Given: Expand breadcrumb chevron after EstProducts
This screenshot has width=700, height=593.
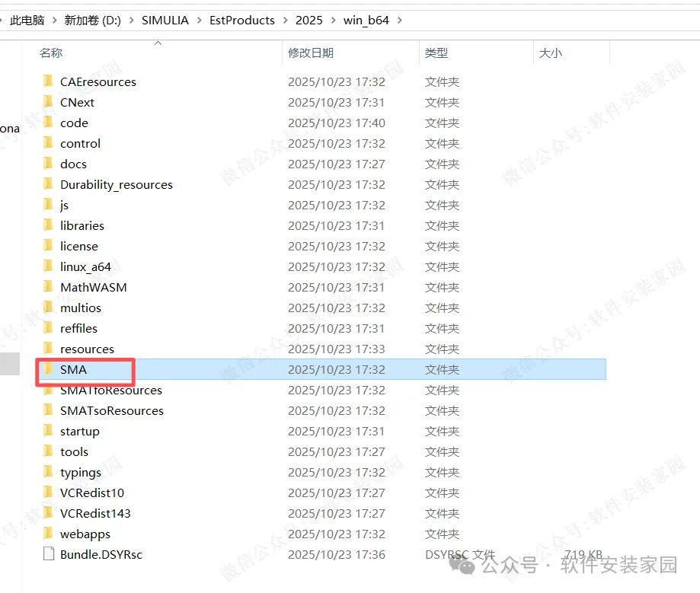Looking at the screenshot, I should (286, 20).
